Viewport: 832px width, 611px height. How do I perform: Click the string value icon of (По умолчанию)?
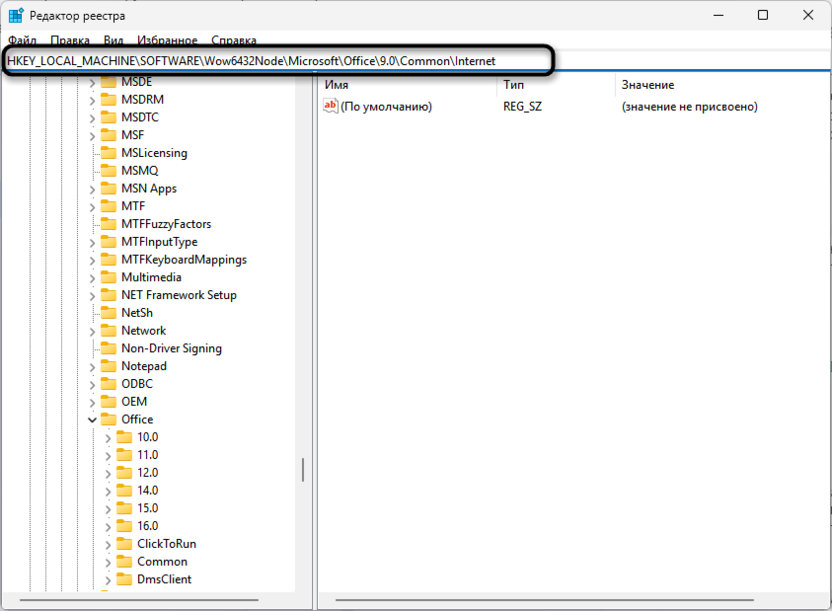click(x=330, y=106)
